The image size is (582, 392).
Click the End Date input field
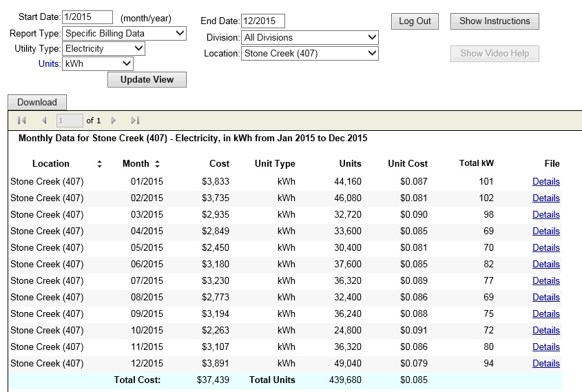[x=262, y=21]
